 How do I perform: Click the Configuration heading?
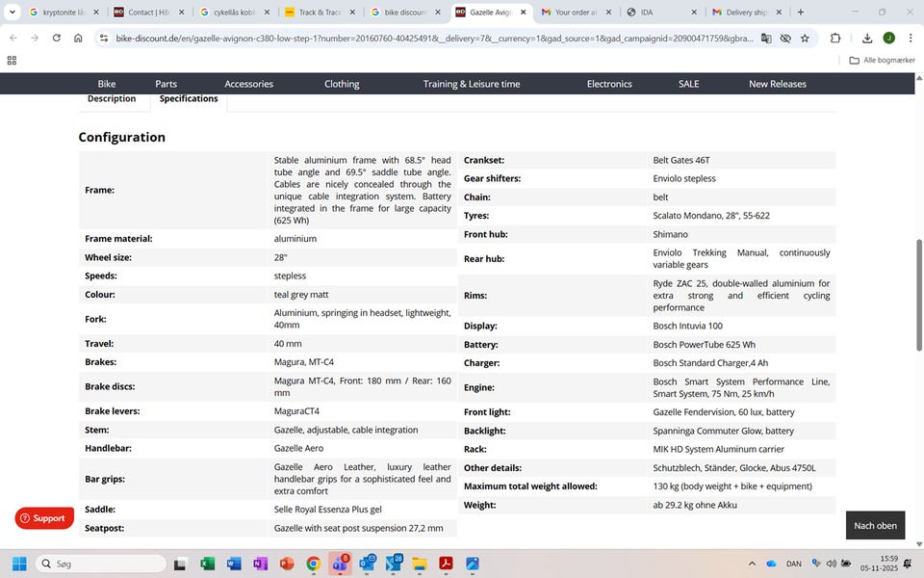[122, 137]
